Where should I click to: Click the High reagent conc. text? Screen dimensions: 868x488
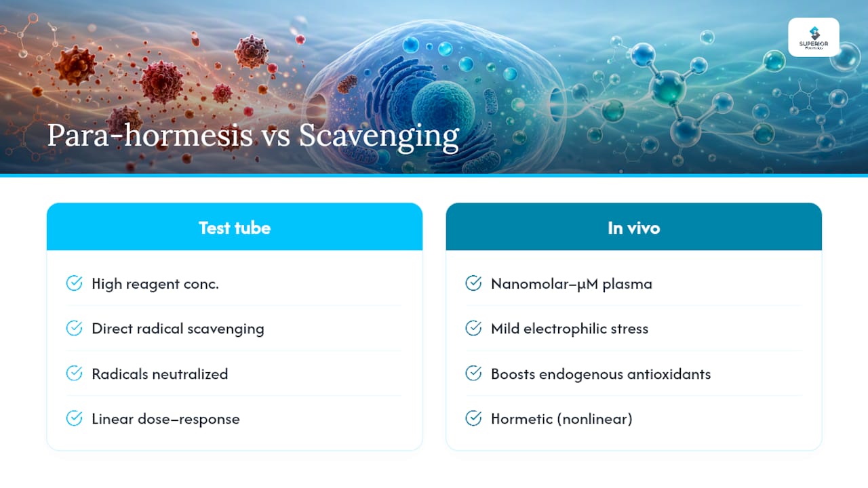coord(155,284)
